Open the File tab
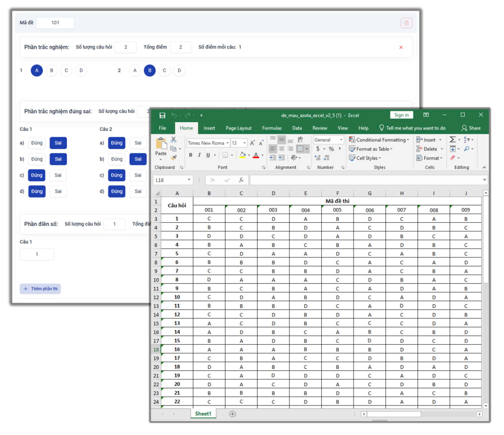The image size is (504, 435). [x=162, y=128]
